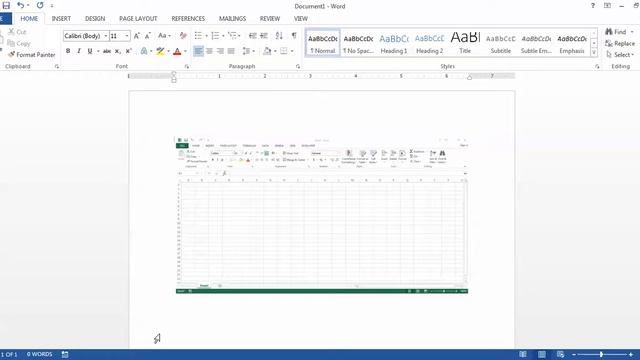Screen dimensions: 640x360
Task: Toggle Strikethrough formatting
Action: [x=107, y=51]
